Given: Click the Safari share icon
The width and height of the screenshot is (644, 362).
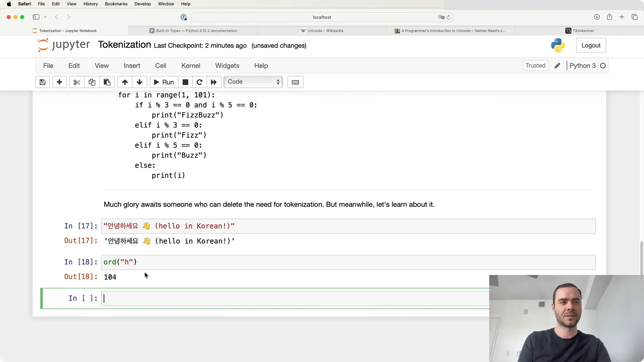Looking at the screenshot, I should [609, 17].
